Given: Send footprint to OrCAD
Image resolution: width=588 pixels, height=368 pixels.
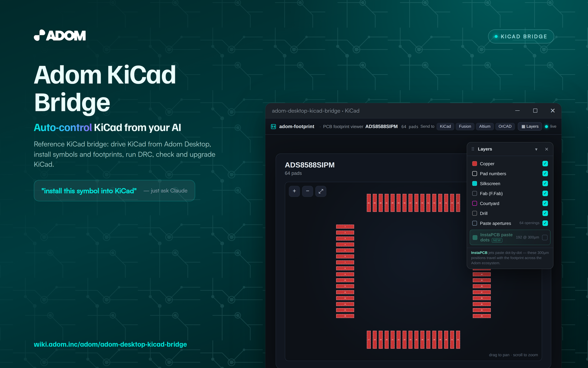Looking at the screenshot, I should click(505, 127).
